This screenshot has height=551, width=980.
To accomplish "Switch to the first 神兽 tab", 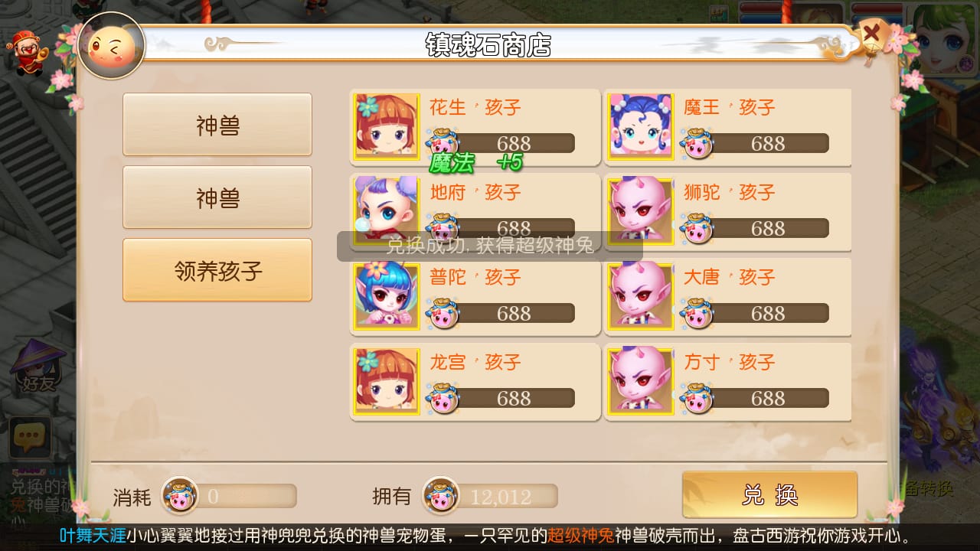I will [x=217, y=125].
